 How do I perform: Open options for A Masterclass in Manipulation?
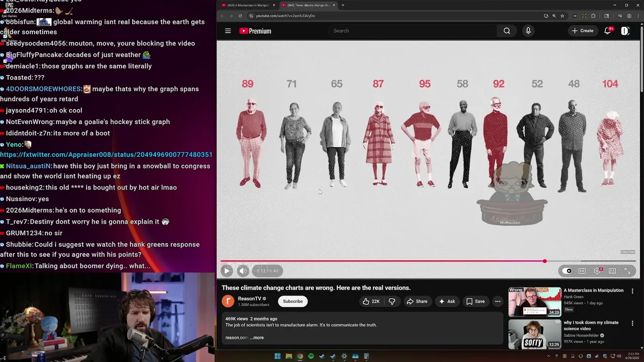(632, 291)
